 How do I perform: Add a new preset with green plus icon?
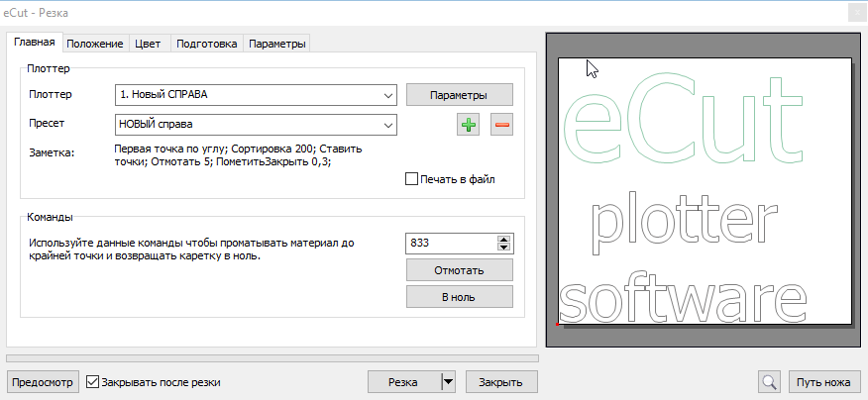(469, 125)
